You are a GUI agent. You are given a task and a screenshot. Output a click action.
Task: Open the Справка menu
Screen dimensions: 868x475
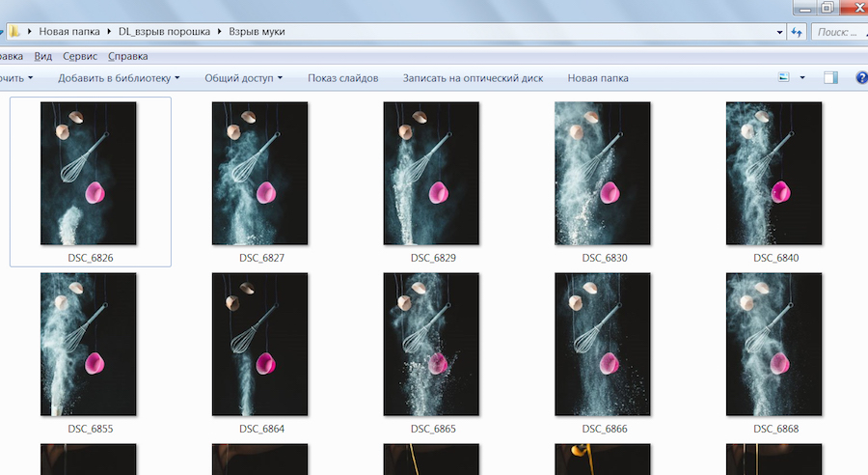click(128, 56)
